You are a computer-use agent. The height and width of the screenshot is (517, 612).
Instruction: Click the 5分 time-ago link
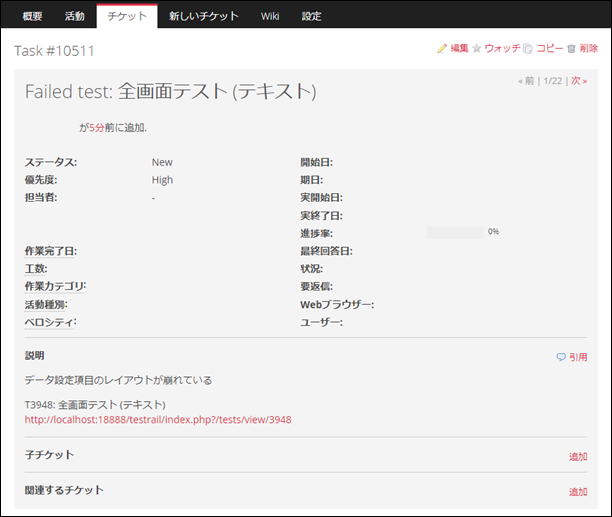pos(96,128)
